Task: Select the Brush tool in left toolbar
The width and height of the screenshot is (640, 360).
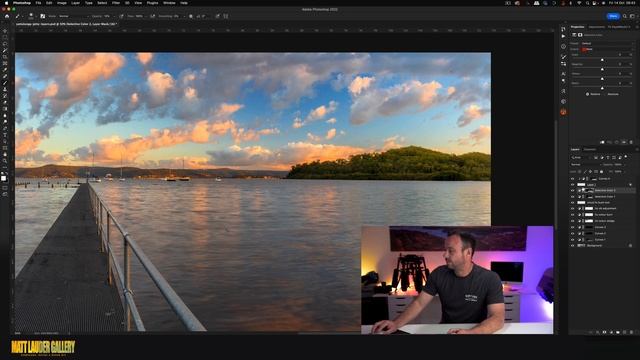Action: pos(5,82)
